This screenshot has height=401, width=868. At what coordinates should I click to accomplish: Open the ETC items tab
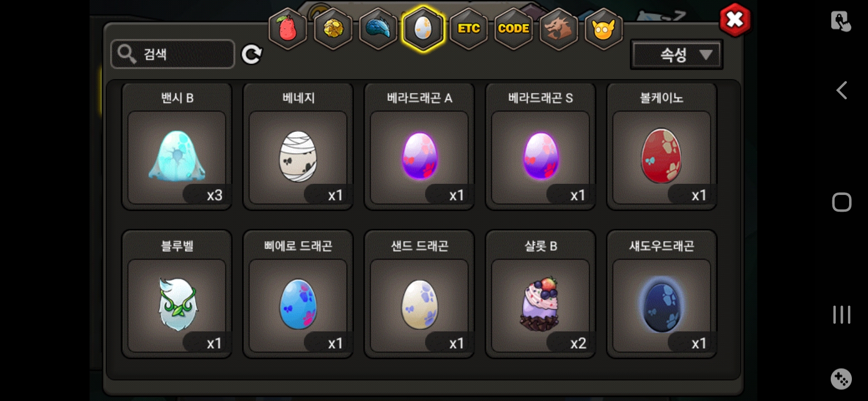468,29
